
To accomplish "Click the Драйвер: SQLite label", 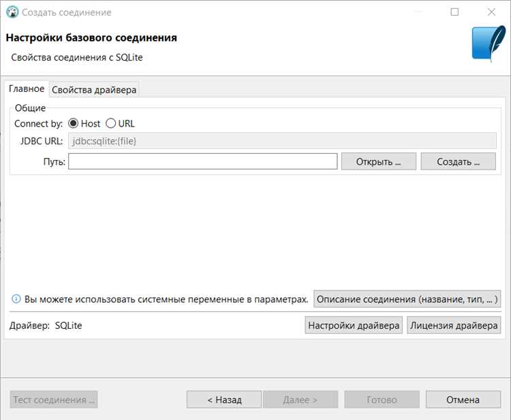I will [46, 325].
